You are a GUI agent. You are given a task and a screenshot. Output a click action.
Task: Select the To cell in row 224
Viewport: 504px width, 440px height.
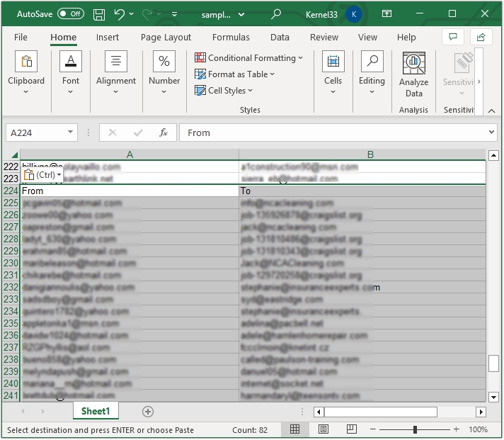[362, 191]
